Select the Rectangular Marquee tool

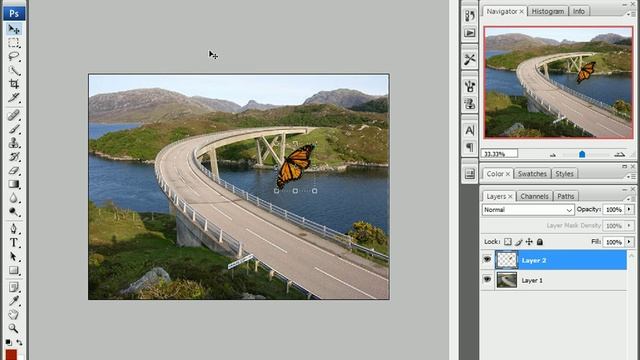14,43
